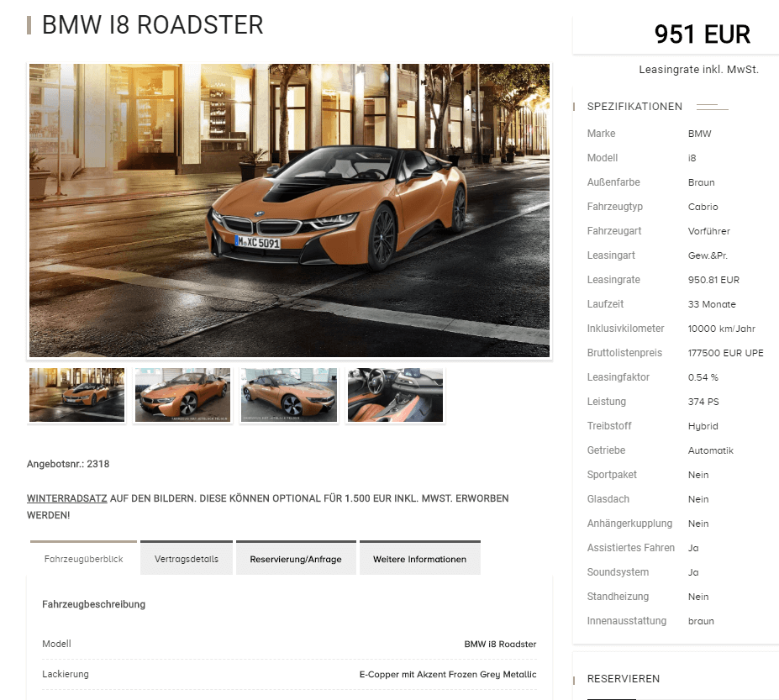Viewport: 779px width, 700px height.
Task: Click the Treibstoff value 'Hybrid'
Action: coord(703,426)
